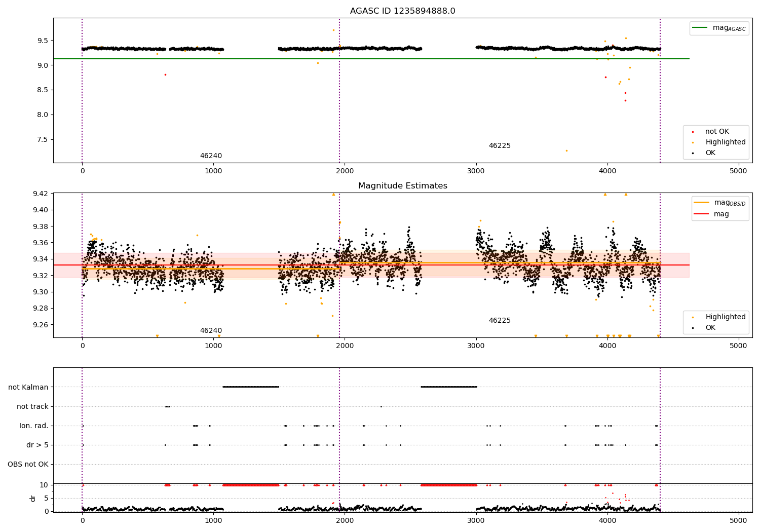Screen dimensions: 760x532
Task: Click the second 'not Kalman' data segment
Action: [x=449, y=387]
